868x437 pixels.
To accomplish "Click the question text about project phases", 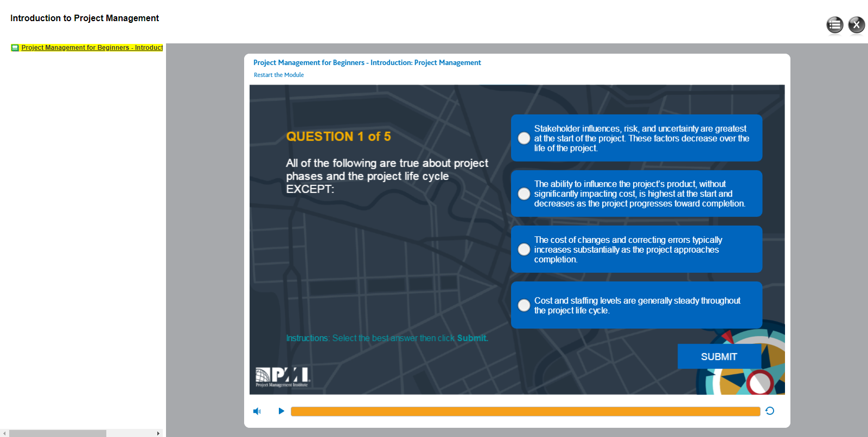I will [387, 176].
